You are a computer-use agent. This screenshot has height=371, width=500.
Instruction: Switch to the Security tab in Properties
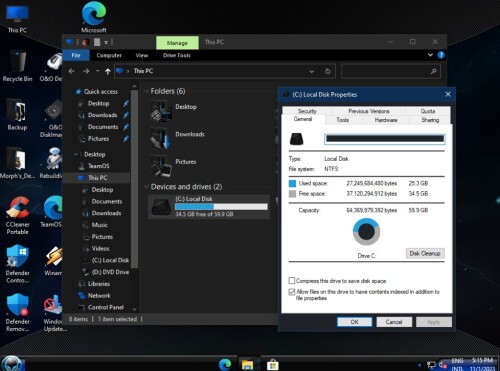click(x=307, y=111)
